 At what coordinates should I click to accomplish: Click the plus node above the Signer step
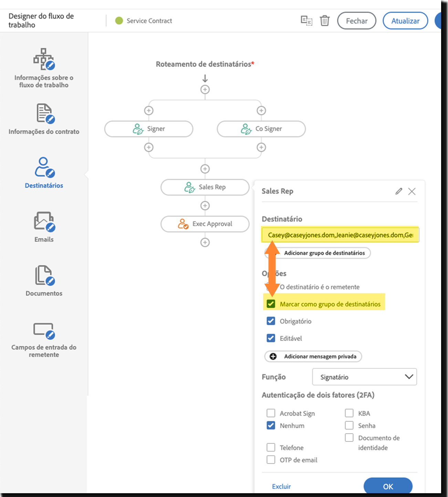pos(148,110)
